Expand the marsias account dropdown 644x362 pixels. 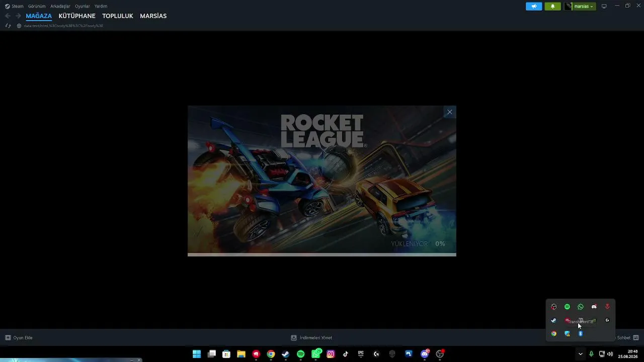point(580,6)
